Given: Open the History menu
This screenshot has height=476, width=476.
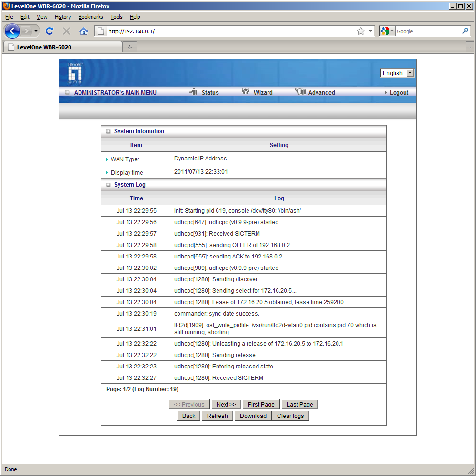Looking at the screenshot, I should tap(63, 17).
